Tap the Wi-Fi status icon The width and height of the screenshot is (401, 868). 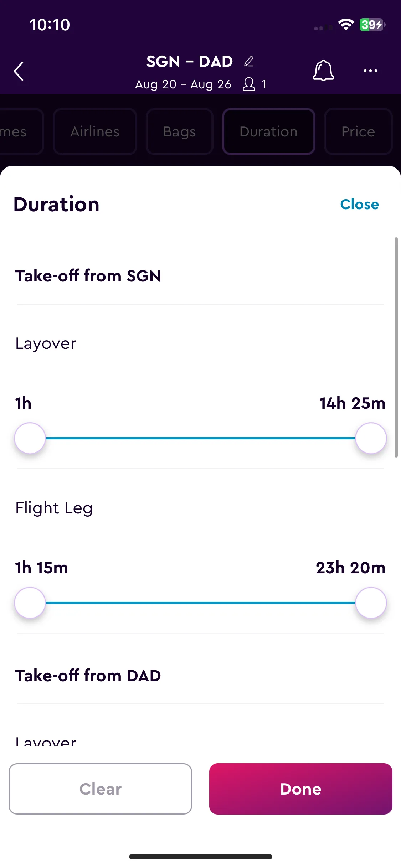tap(346, 25)
